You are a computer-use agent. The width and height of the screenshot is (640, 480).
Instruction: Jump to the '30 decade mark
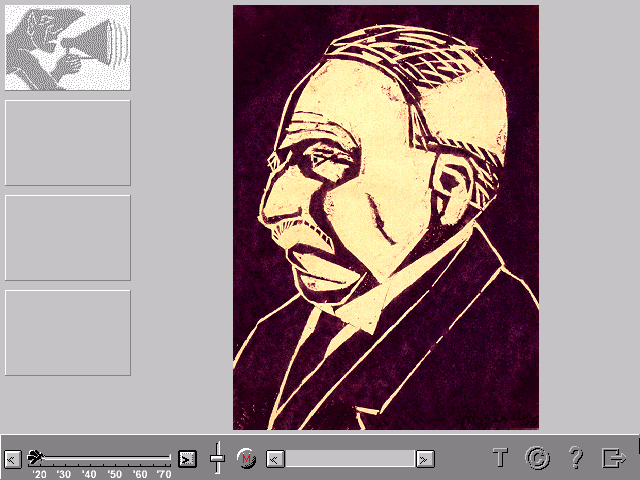pos(64,474)
